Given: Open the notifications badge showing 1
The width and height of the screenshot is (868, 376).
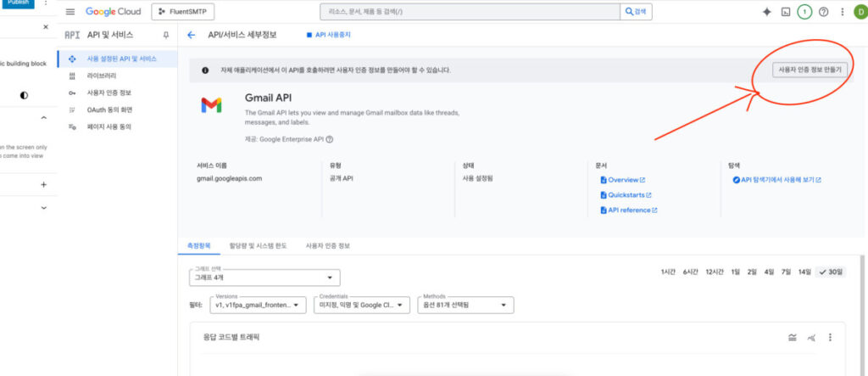Looking at the screenshot, I should coord(804,12).
